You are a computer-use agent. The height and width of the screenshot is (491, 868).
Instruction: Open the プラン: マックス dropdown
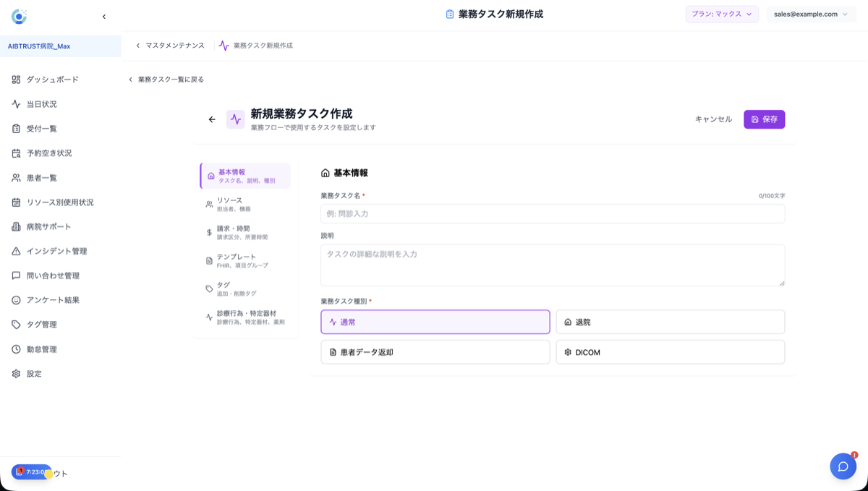pyautogui.click(x=722, y=14)
